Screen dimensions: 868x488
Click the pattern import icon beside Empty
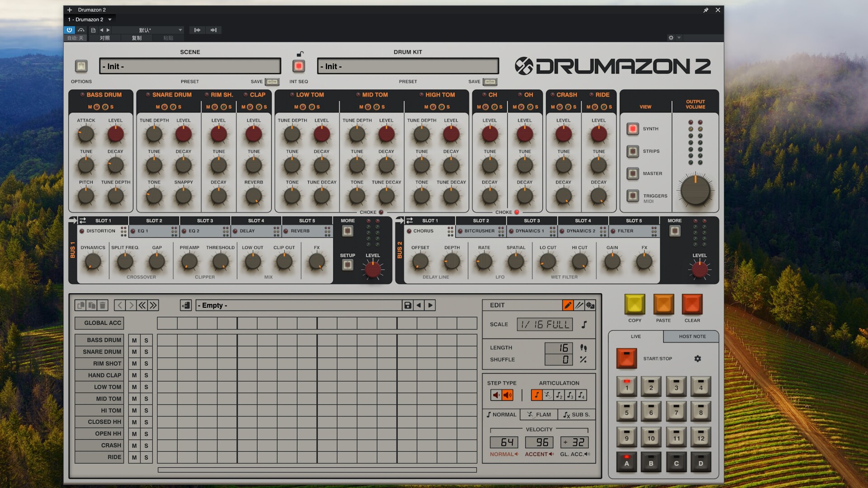pyautogui.click(x=186, y=305)
